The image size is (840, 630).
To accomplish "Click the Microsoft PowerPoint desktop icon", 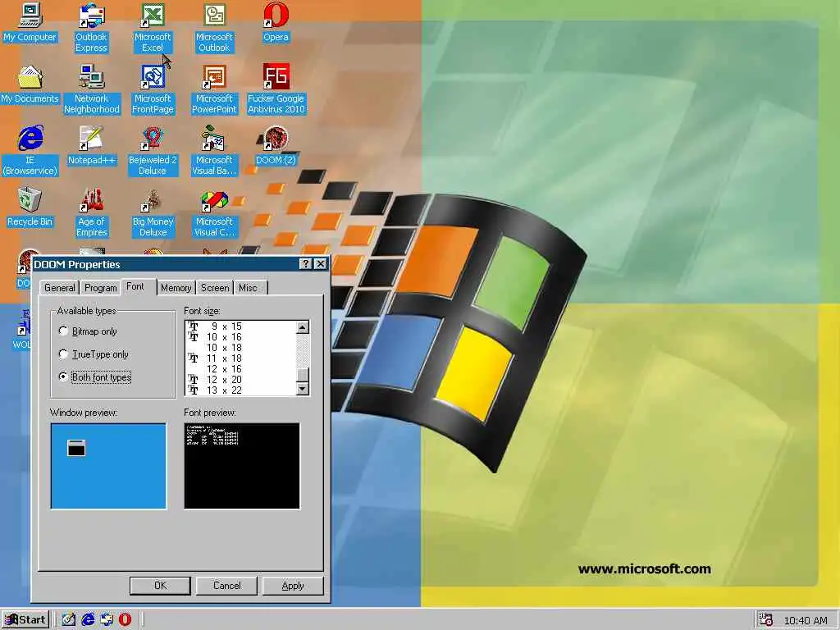I will pyautogui.click(x=214, y=89).
